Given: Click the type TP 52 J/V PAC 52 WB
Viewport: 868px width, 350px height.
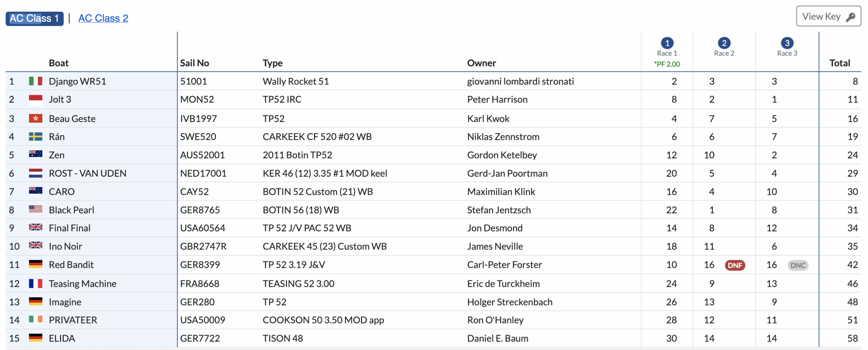Looking at the screenshot, I should pos(307,228).
